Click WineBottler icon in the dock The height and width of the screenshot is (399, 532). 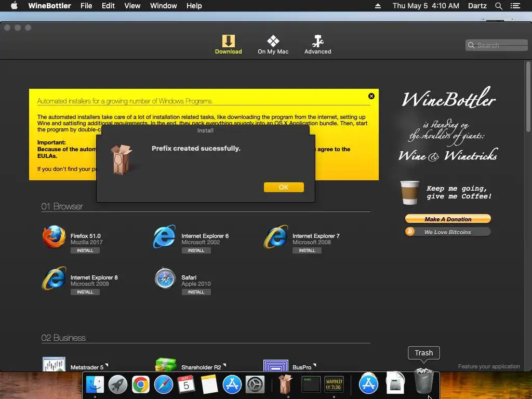point(285,384)
